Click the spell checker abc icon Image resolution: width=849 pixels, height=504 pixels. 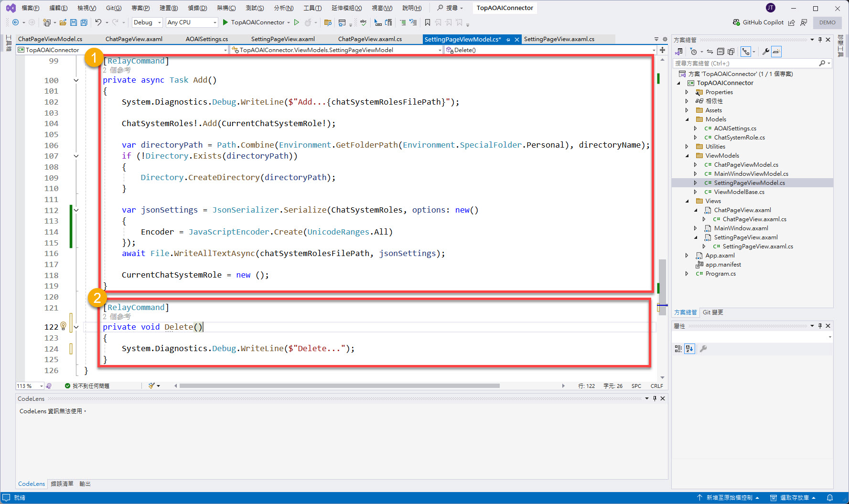(x=364, y=22)
